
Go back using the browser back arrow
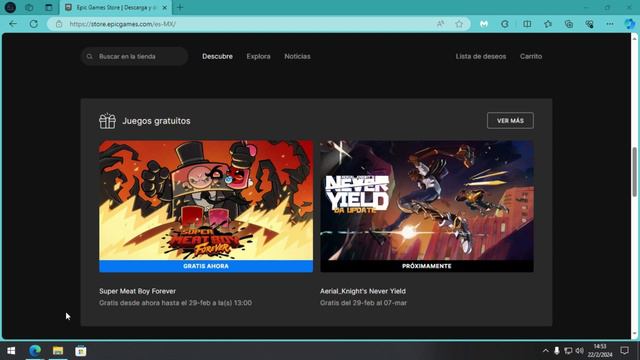(13, 24)
